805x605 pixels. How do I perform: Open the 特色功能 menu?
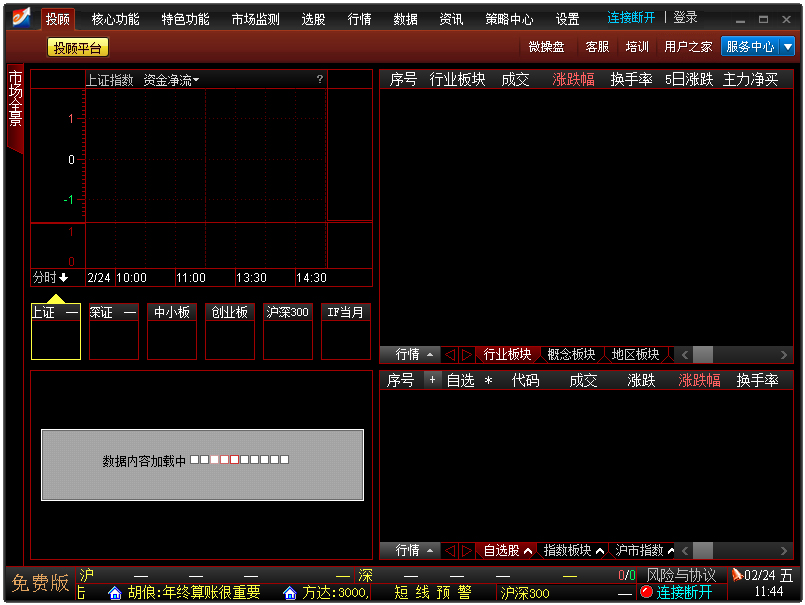click(x=185, y=20)
